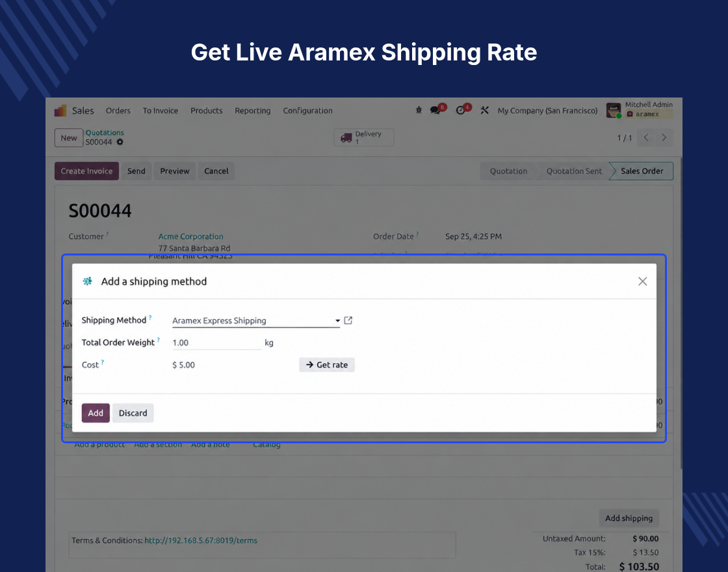Click the New button

coord(69,138)
